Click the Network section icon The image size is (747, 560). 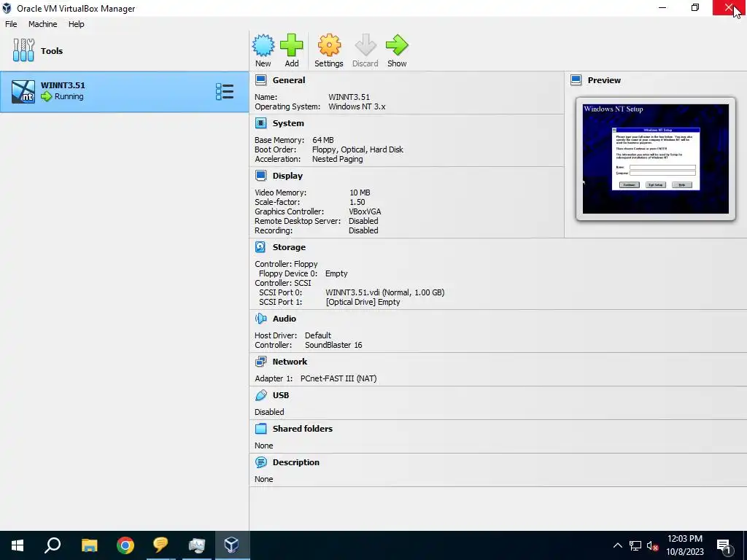(x=261, y=362)
